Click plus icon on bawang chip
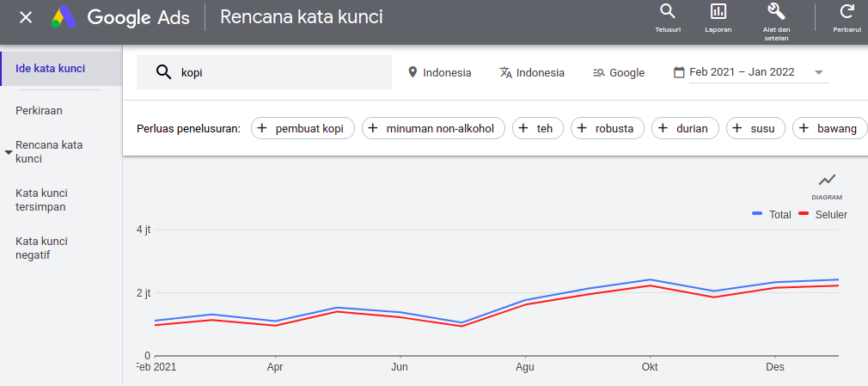This screenshot has height=386, width=868. (x=804, y=128)
